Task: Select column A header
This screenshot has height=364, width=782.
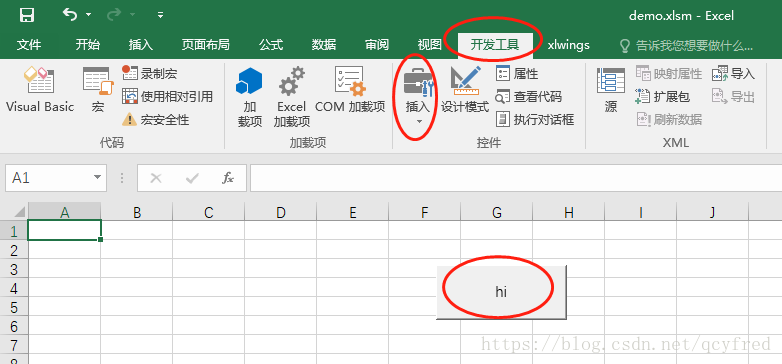Action: click(x=64, y=212)
